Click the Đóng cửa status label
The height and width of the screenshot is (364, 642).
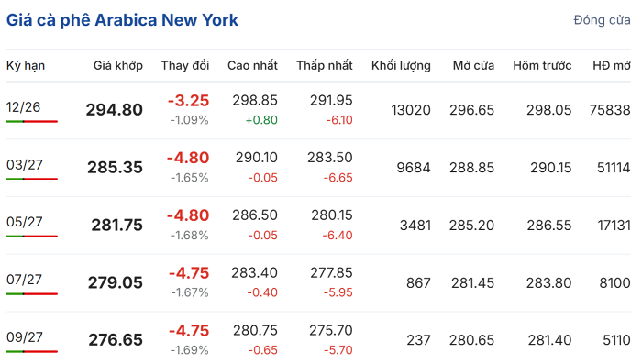tap(602, 19)
